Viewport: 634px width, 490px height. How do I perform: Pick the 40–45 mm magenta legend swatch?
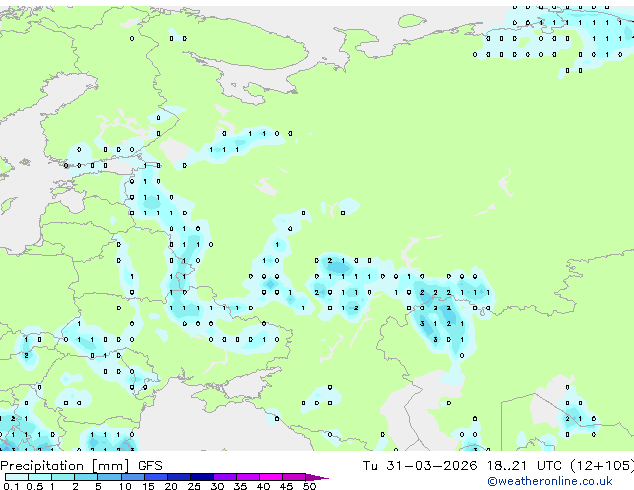coord(271,477)
